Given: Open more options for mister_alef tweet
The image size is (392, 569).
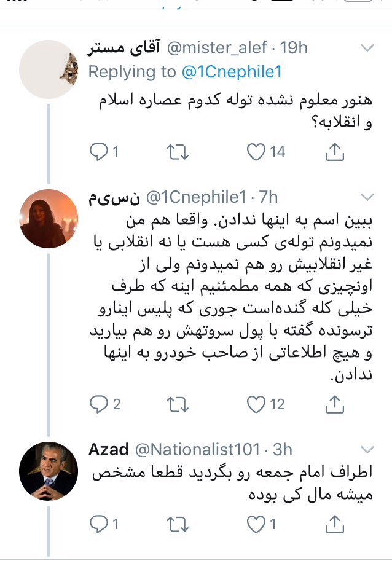Looking at the screenshot, I should click(x=367, y=48).
